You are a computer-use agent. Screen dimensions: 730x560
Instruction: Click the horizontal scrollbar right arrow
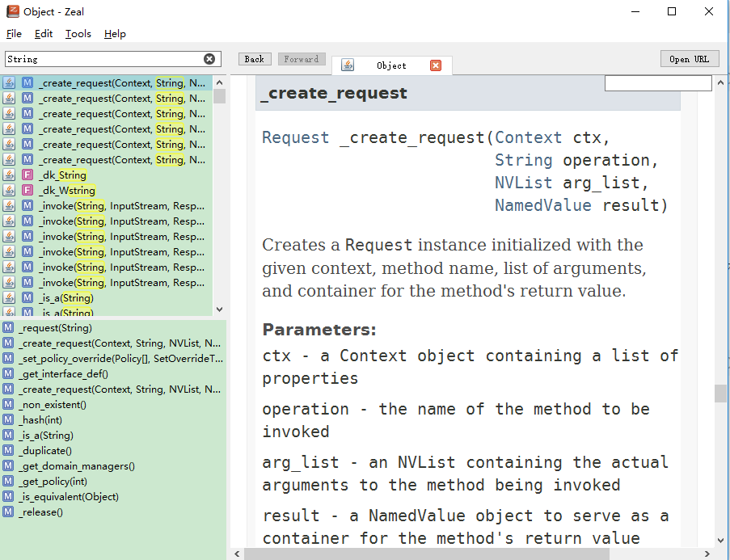pyautogui.click(x=707, y=554)
